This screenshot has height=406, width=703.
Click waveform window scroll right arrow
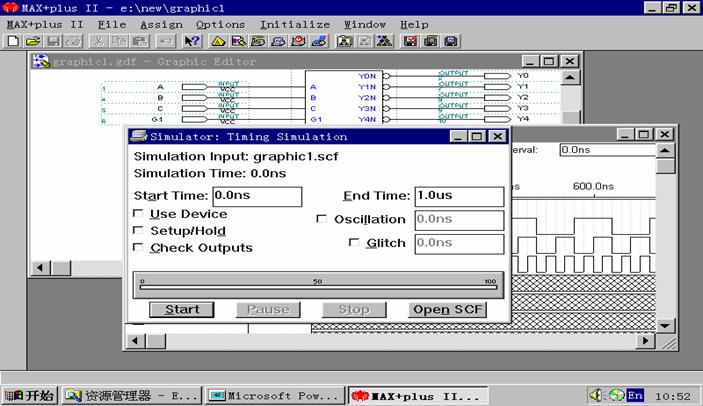[x=646, y=341]
